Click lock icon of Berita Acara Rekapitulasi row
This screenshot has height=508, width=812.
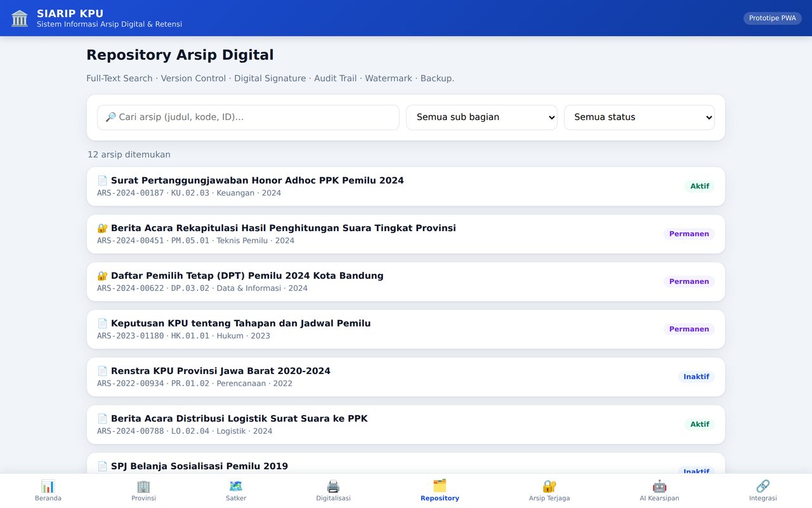pos(103,228)
